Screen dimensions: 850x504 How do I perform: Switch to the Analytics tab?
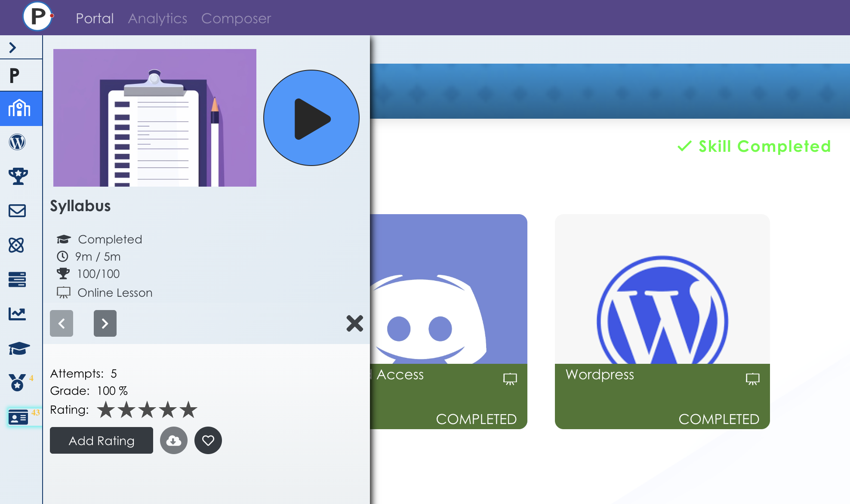[x=157, y=18]
